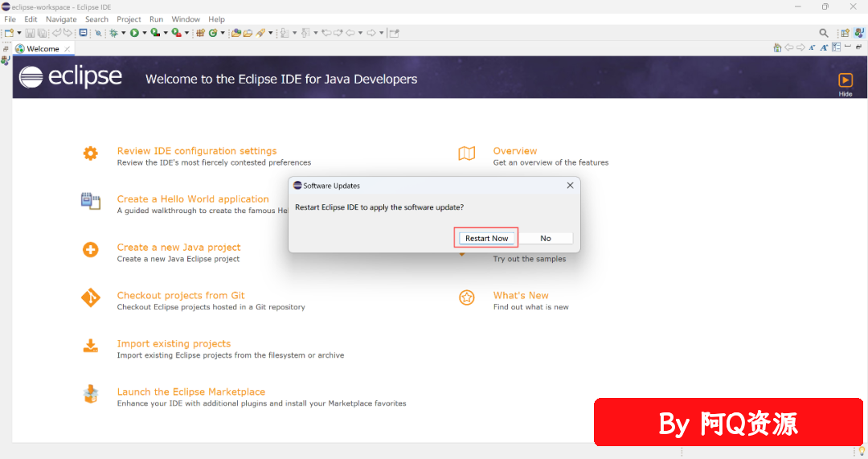
Task: Select the Welcome tab
Action: pos(43,49)
